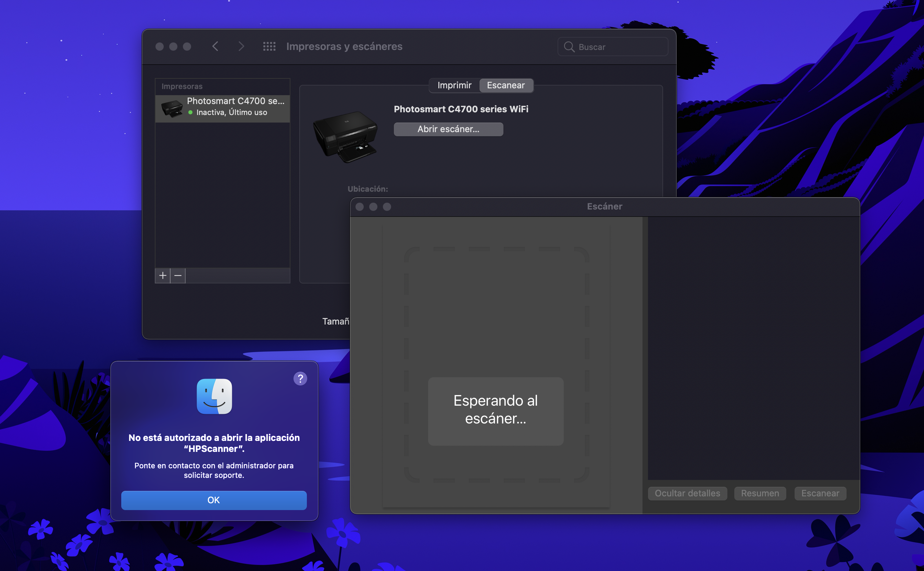Click the search magnifier icon
The image size is (924, 571).
(569, 47)
